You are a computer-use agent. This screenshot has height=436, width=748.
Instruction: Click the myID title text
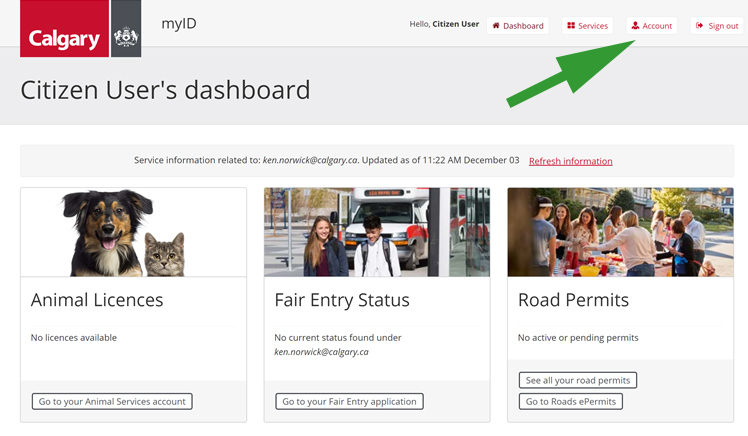[179, 23]
